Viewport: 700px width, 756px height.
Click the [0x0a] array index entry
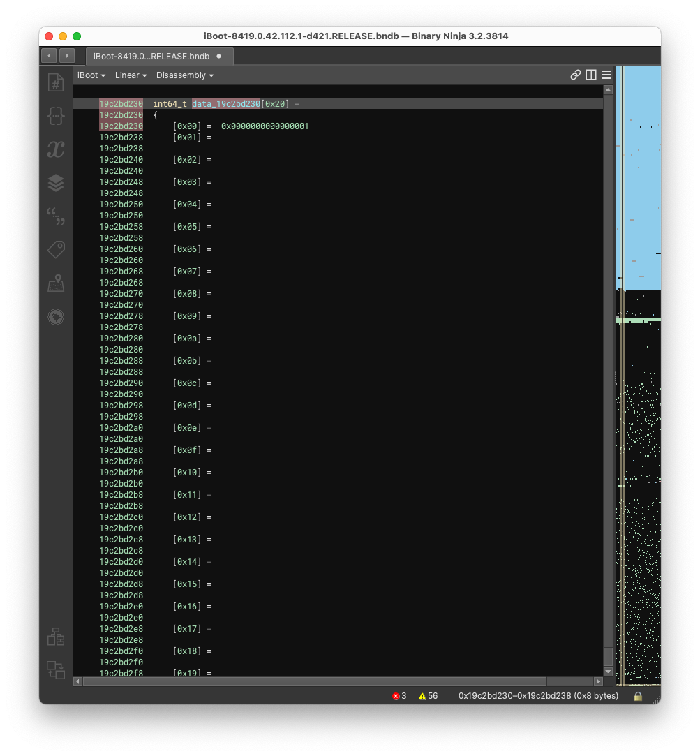tap(187, 339)
